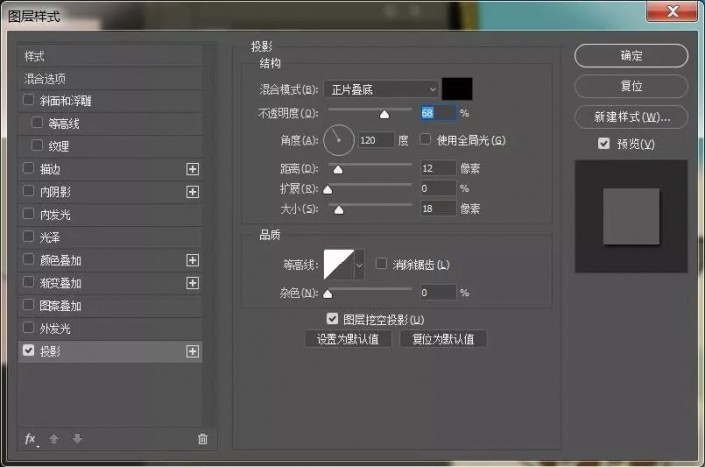Viewport: 705px width, 467px height.
Task: Enable the 纹理 checkbox
Action: click(x=37, y=145)
